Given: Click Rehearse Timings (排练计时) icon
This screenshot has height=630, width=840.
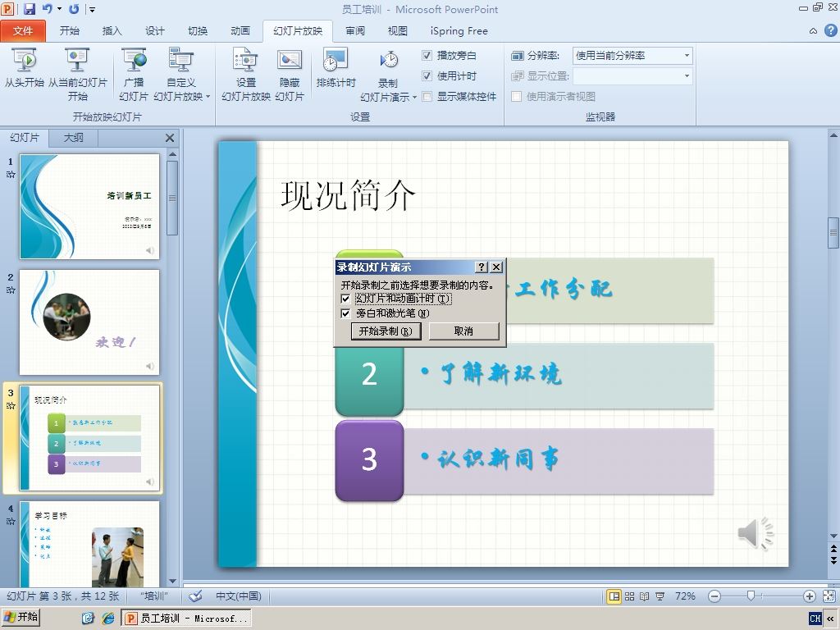Looking at the screenshot, I should (336, 67).
